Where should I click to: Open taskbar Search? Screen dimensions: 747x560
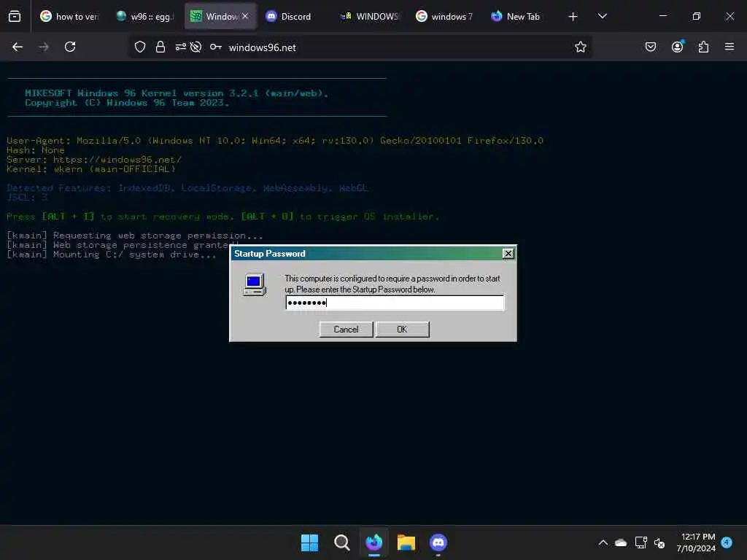pyautogui.click(x=341, y=542)
